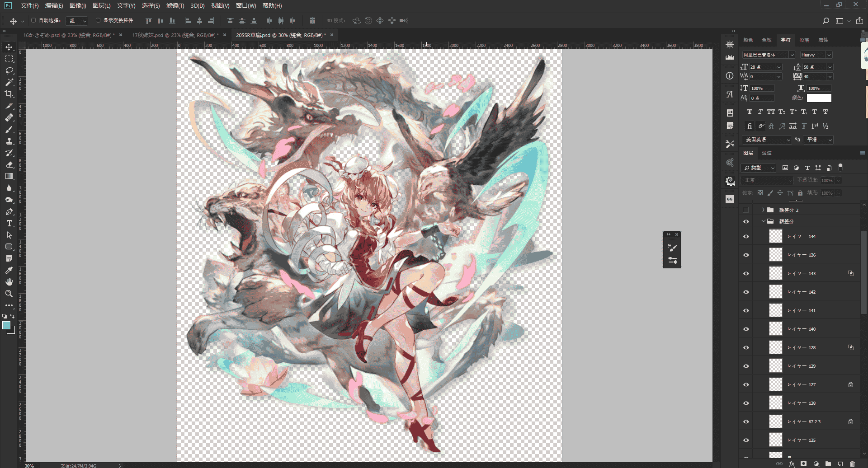Select the Pen tool

click(x=9, y=211)
